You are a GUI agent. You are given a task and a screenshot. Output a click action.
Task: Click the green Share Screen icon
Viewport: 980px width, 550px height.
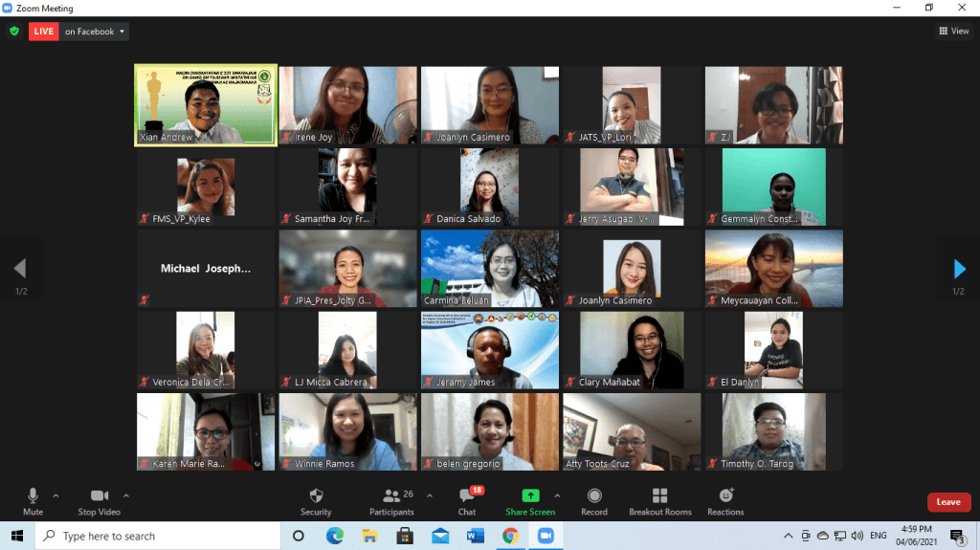[x=530, y=495]
